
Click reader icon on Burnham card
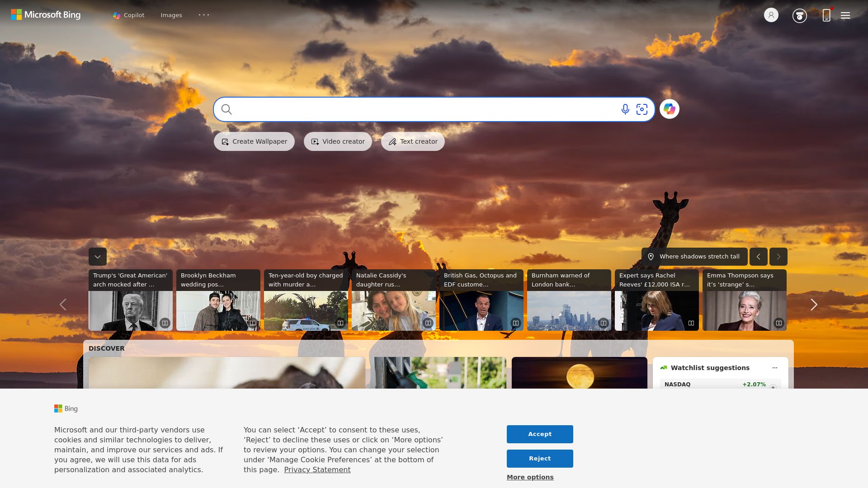click(x=604, y=323)
